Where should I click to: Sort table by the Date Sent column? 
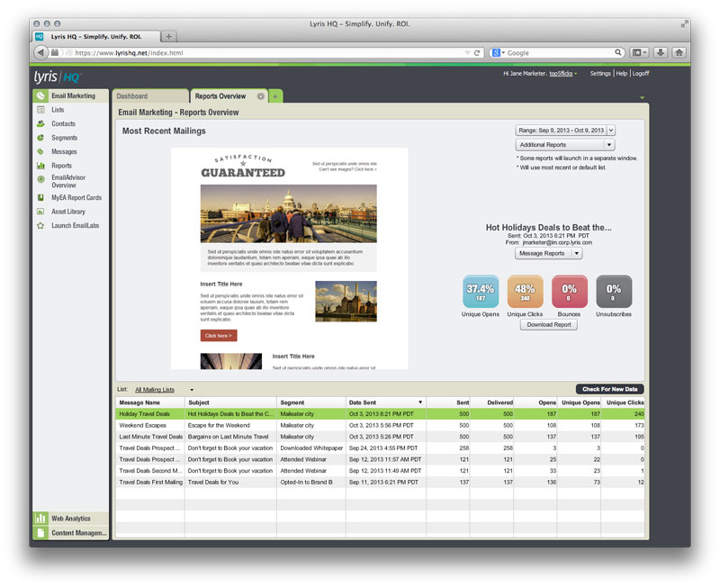[385, 403]
